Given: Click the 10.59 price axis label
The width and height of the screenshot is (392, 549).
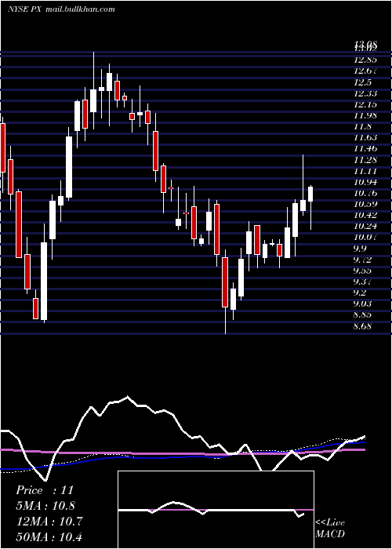Looking at the screenshot, I should [365, 204].
